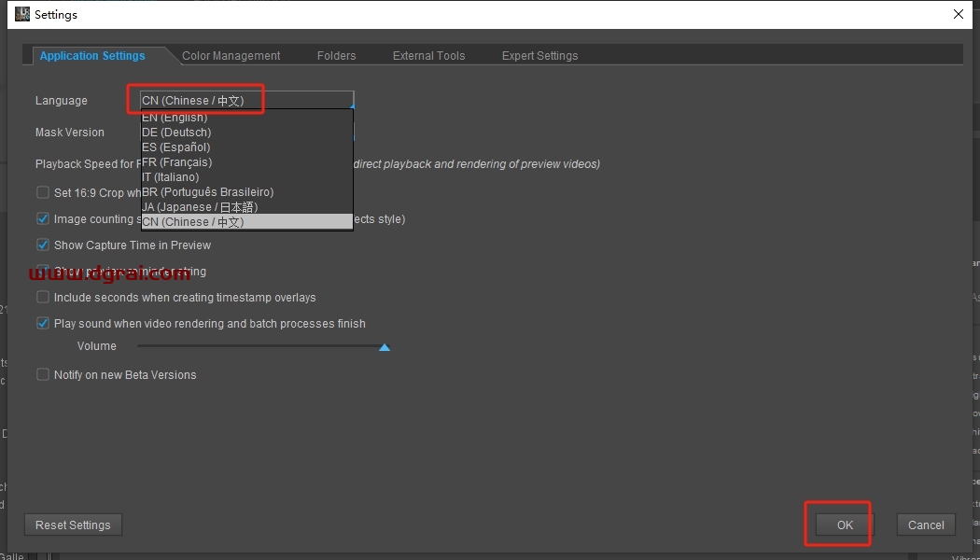Enable Include seconds in timestamp overlays
Viewport: 980px width, 560px height.
tap(43, 298)
